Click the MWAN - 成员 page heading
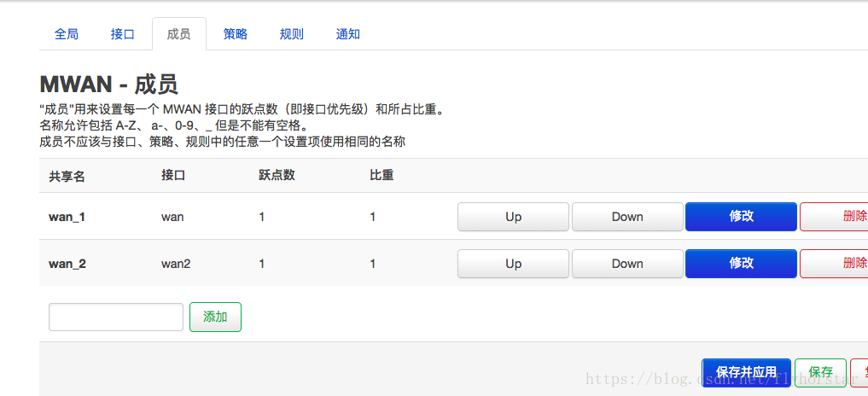 coord(109,85)
